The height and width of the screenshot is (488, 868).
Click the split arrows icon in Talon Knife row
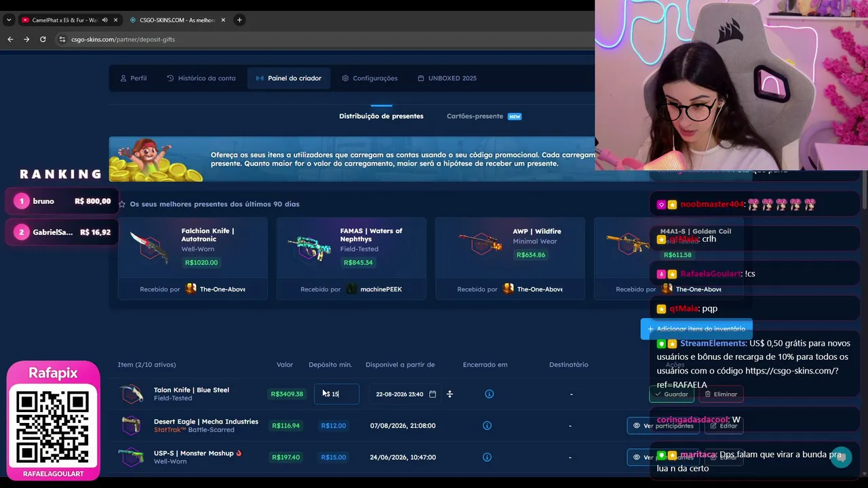click(x=450, y=394)
